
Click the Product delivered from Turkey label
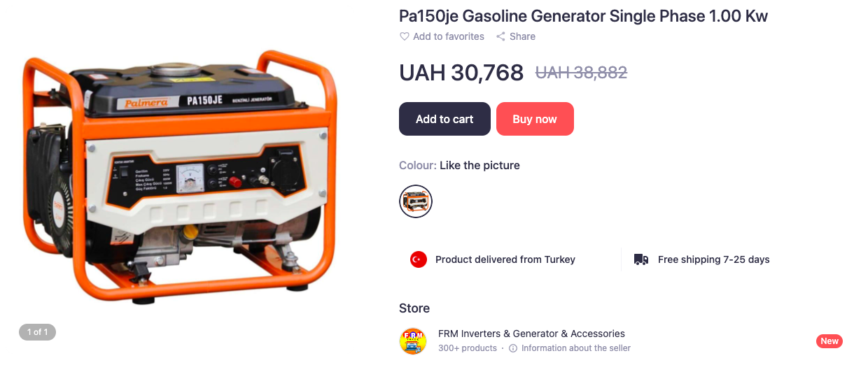[505, 259]
